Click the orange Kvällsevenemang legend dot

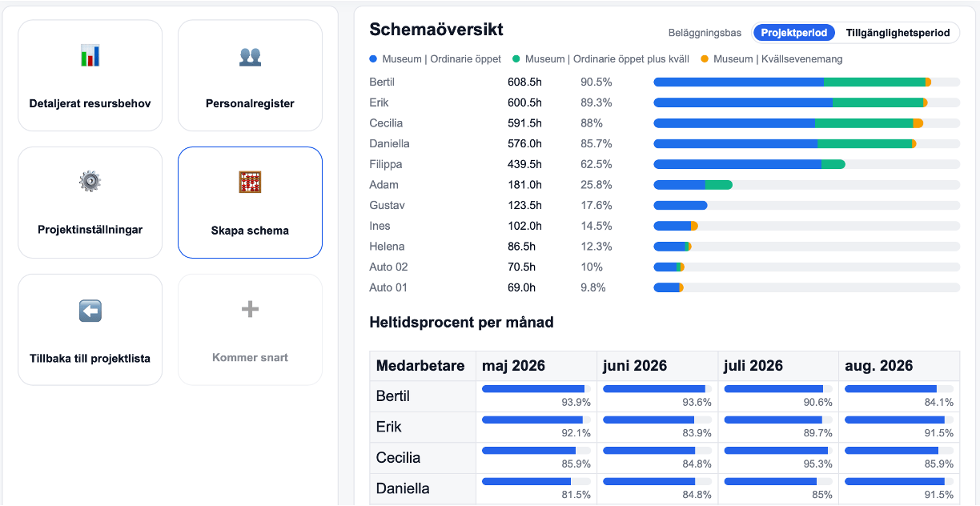705,59
